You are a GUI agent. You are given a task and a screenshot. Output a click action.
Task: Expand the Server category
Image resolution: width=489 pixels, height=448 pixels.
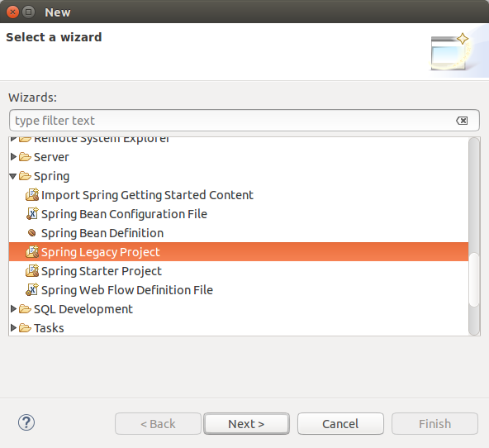click(13, 156)
